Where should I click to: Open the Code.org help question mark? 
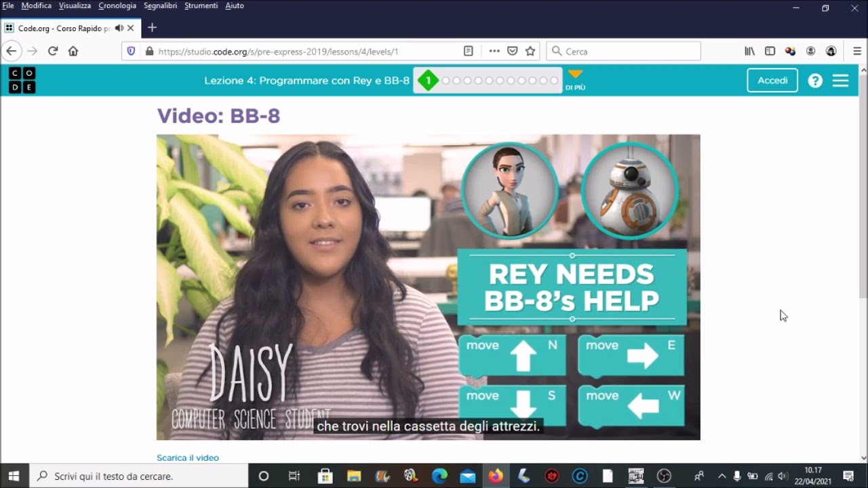coord(815,81)
